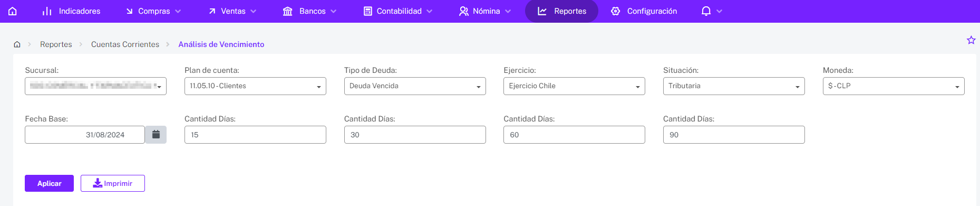This screenshot has height=206, width=980.
Task: Open calendar picker next to Fecha Base
Action: coord(156,135)
